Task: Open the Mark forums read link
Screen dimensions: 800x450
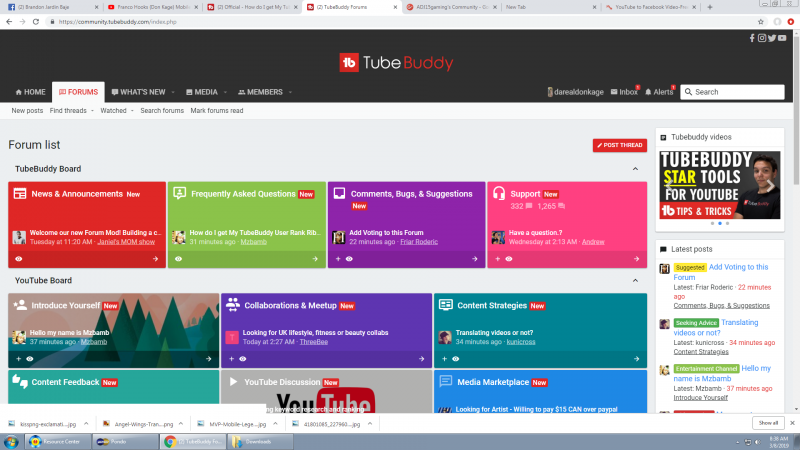Action: [x=216, y=110]
